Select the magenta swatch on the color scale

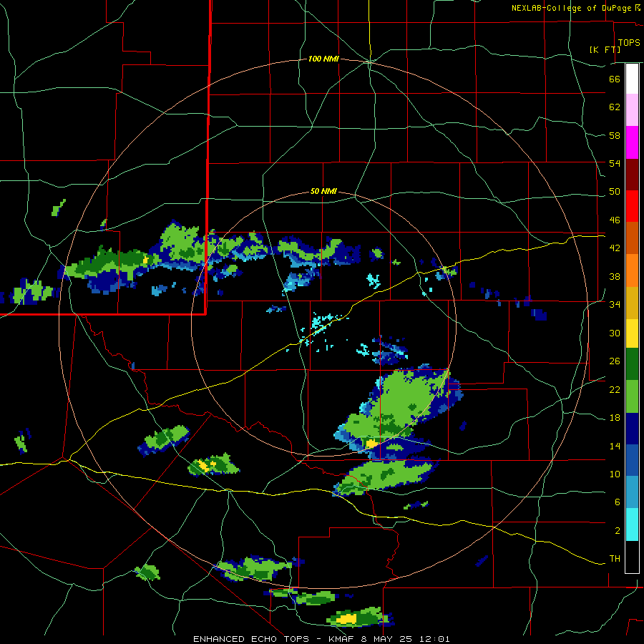click(632, 142)
